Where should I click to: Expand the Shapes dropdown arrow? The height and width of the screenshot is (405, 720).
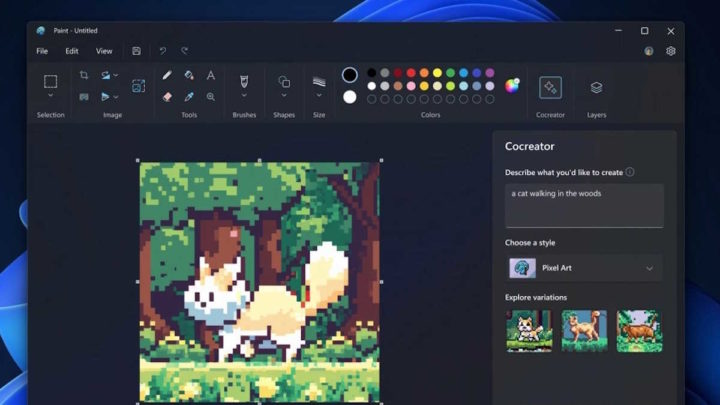click(x=284, y=96)
